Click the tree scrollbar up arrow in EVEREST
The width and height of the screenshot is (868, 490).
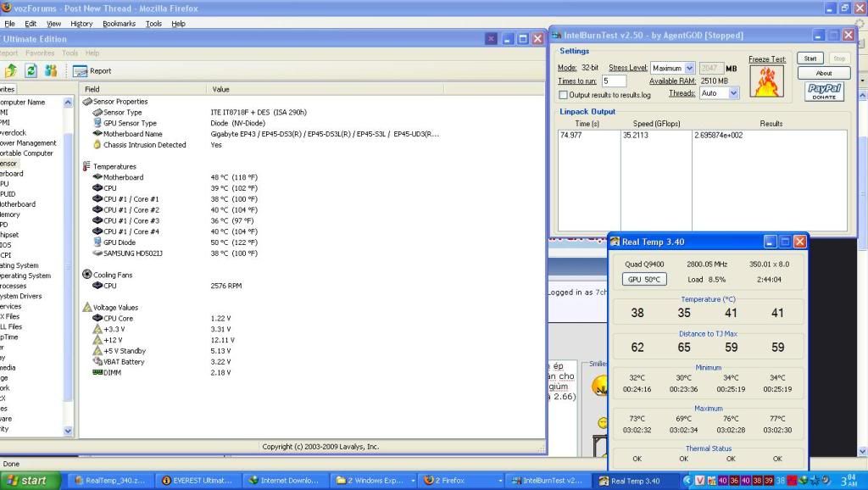[68, 103]
